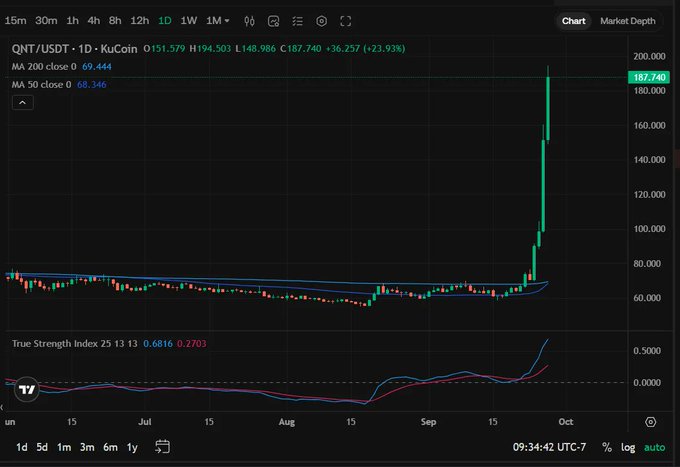Click the TSI signal value 0.2703
Image resolution: width=680 pixels, height=467 pixels.
coord(192,343)
